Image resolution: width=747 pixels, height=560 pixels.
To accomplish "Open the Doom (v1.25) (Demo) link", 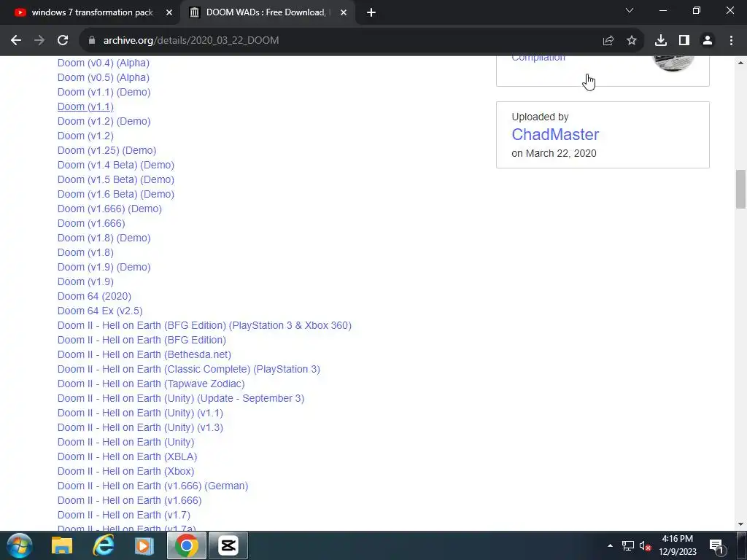I will click(x=107, y=150).
